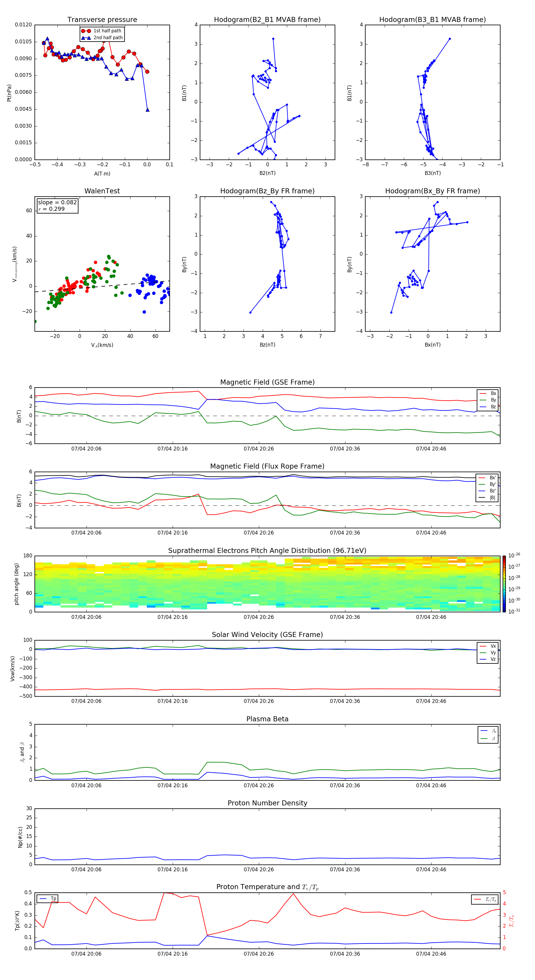Click the |B| legend entry in Flux Rope plot
The width and height of the screenshot is (535, 980).
pos(487,498)
